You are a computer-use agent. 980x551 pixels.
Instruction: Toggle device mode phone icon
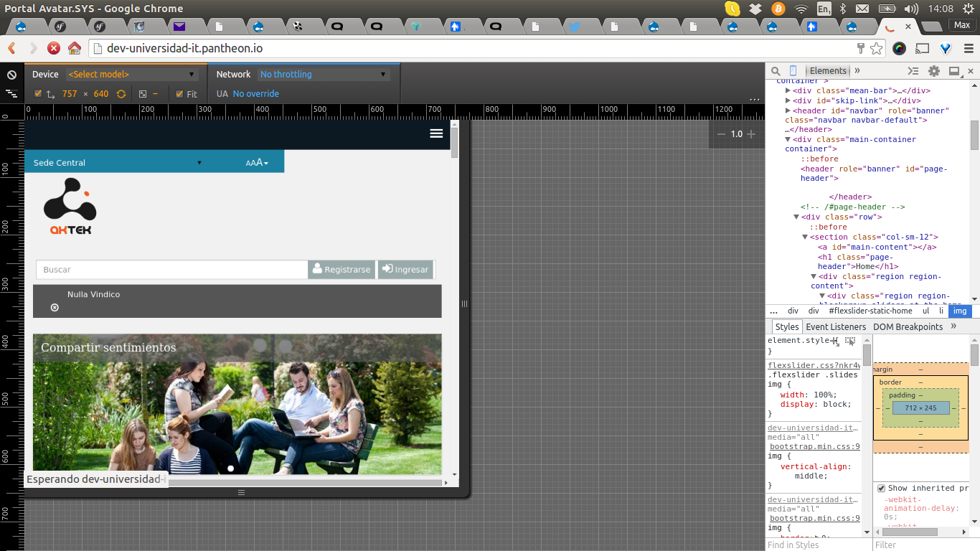coord(793,71)
